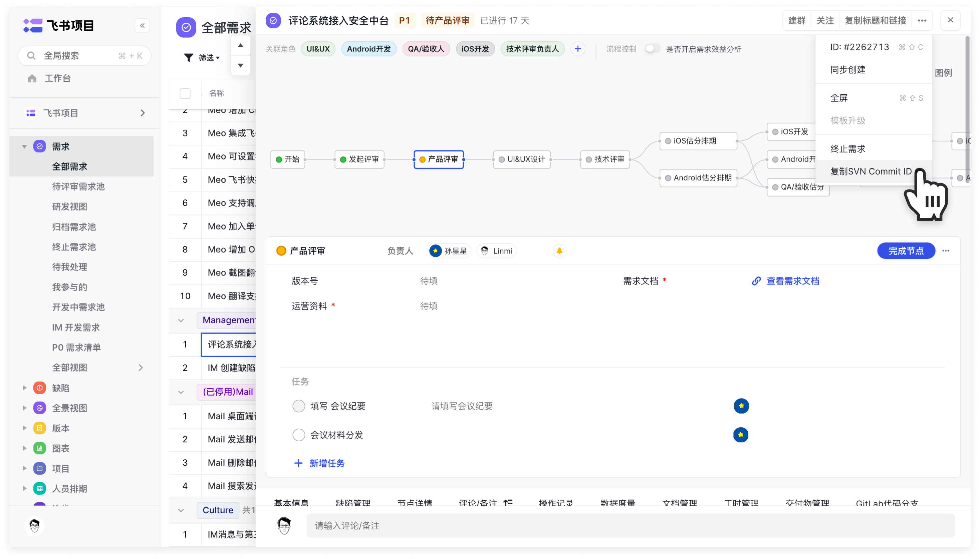Image resolution: width=980 pixels, height=559 pixels.
Task: Click the notification bell in 产品评审 node
Action: (559, 251)
